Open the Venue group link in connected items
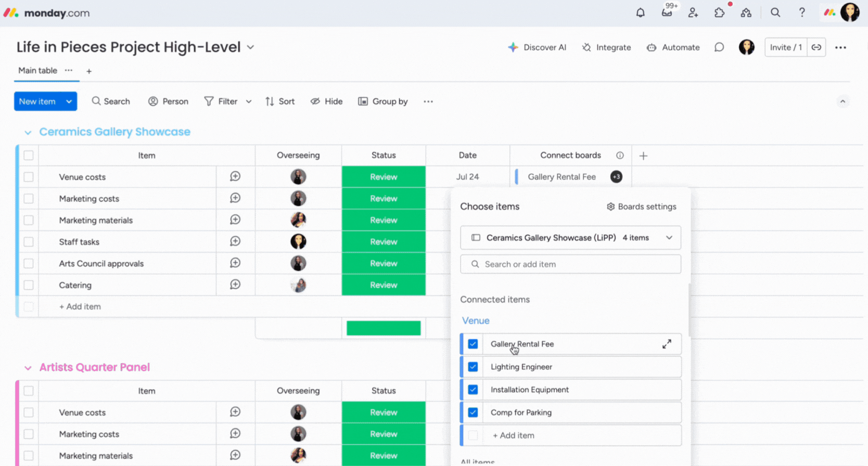The height and width of the screenshot is (466, 868). tap(476, 321)
